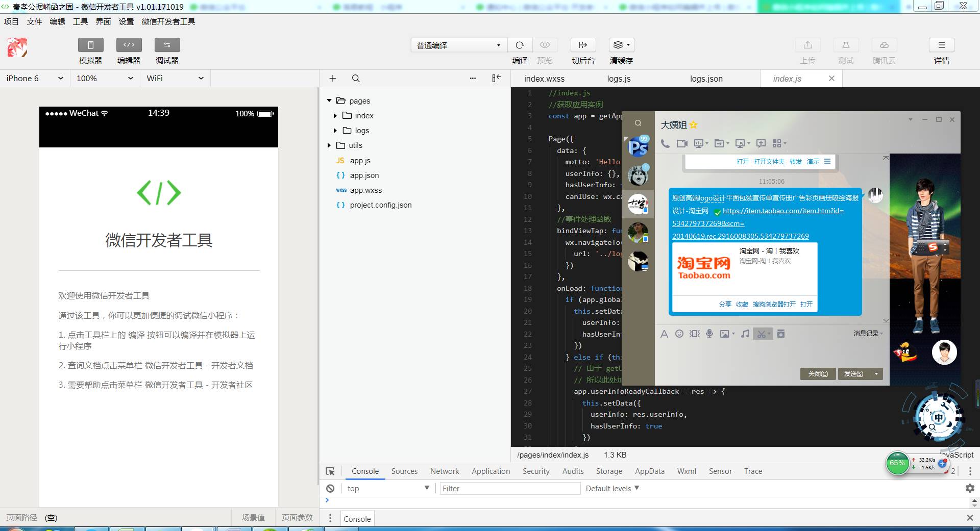Open the 普通编译 compile mode dropdown
The image size is (980, 531).
point(459,45)
